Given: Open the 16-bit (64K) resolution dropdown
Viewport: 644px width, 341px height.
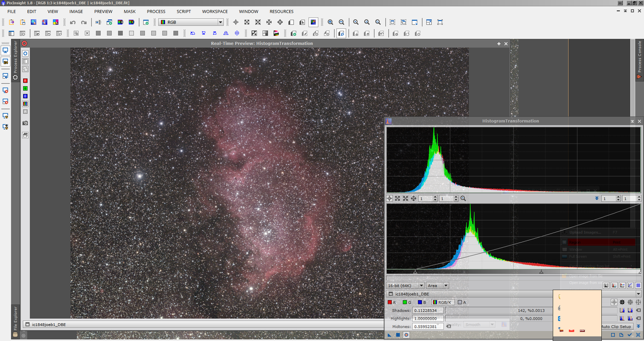Looking at the screenshot, I should click(406, 286).
